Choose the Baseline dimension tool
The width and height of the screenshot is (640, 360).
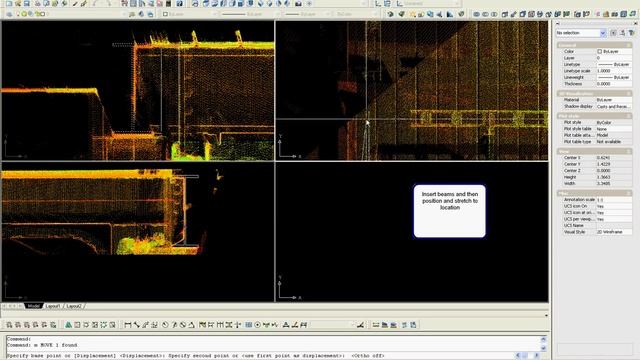211,325
